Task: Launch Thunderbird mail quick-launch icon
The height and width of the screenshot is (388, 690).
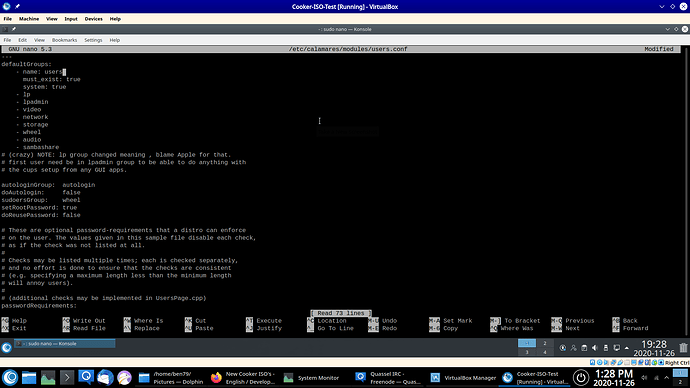Action: tap(105, 377)
